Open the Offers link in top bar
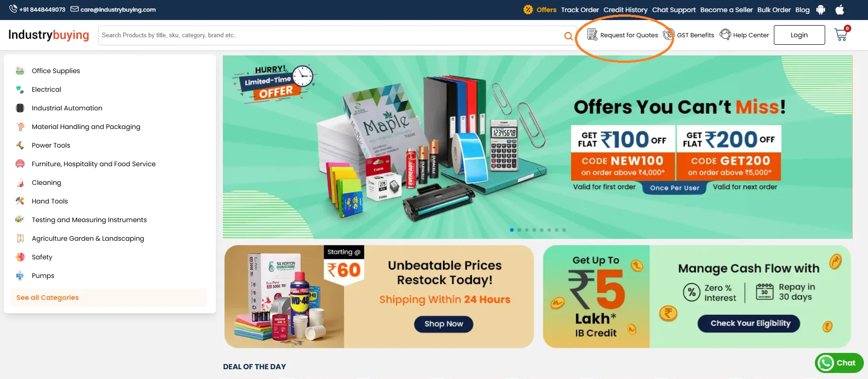 pyautogui.click(x=541, y=10)
